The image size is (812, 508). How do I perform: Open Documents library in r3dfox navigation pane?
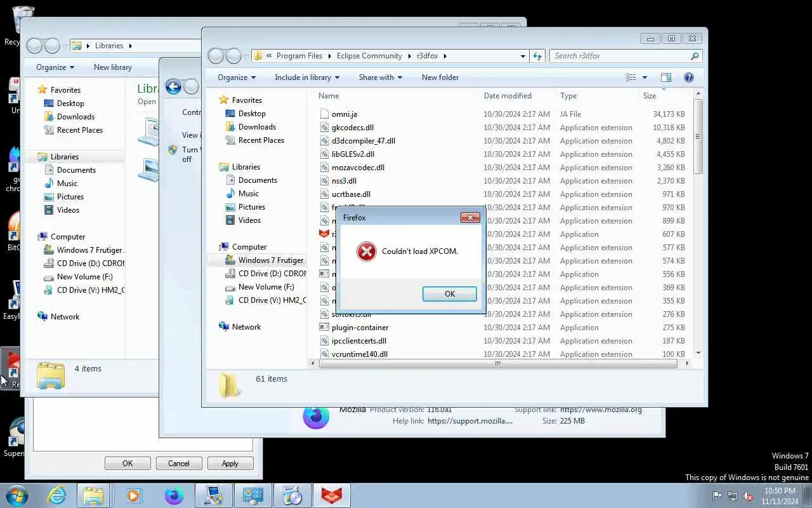258,180
